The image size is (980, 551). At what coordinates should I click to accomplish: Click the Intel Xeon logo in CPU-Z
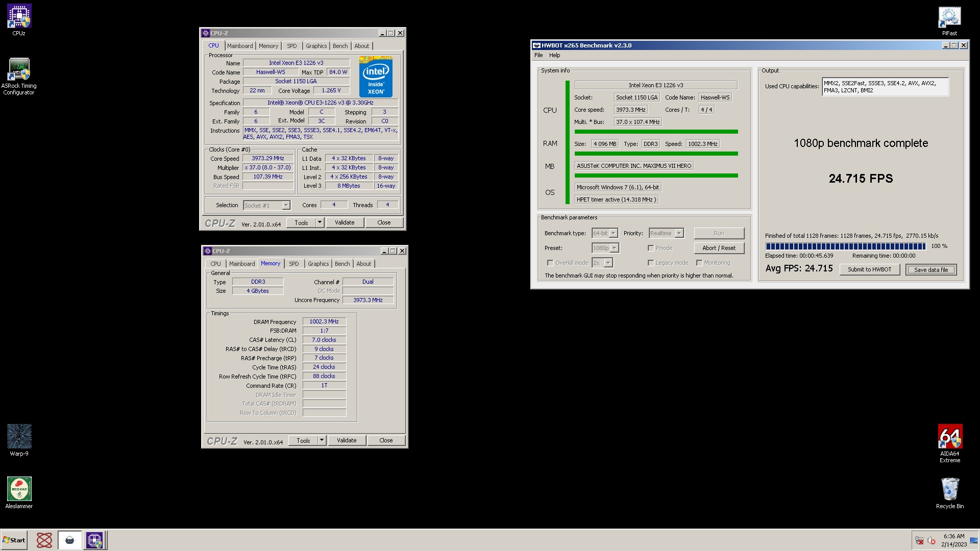pos(376,77)
